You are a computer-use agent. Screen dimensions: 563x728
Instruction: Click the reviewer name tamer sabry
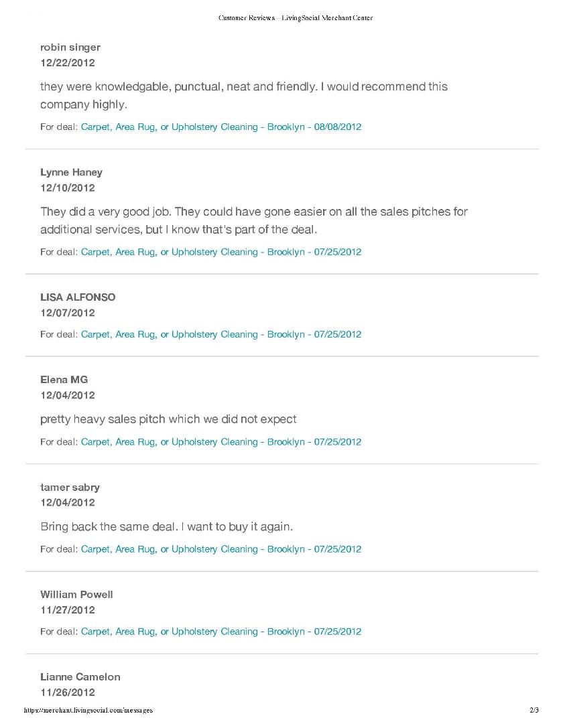tap(70, 488)
